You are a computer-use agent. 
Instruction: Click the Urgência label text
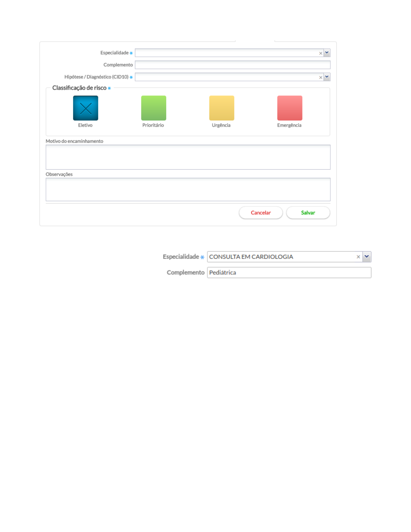(x=221, y=125)
